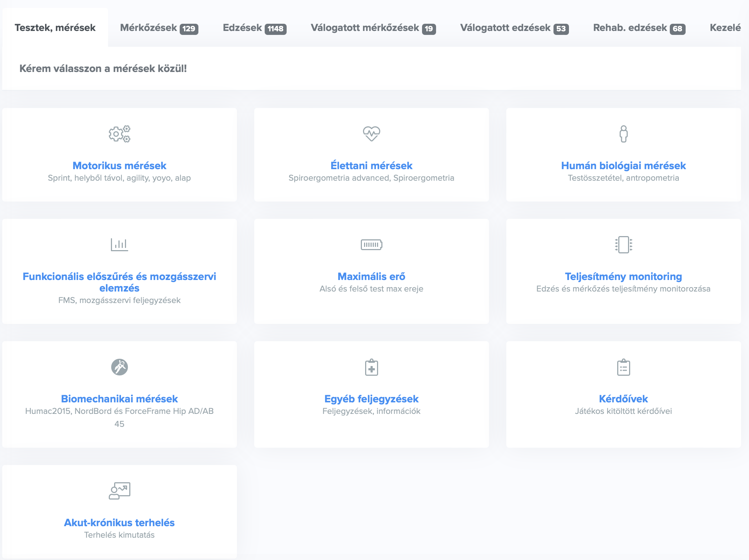
Task: Open Humán biológiai mérések link
Action: click(x=623, y=166)
